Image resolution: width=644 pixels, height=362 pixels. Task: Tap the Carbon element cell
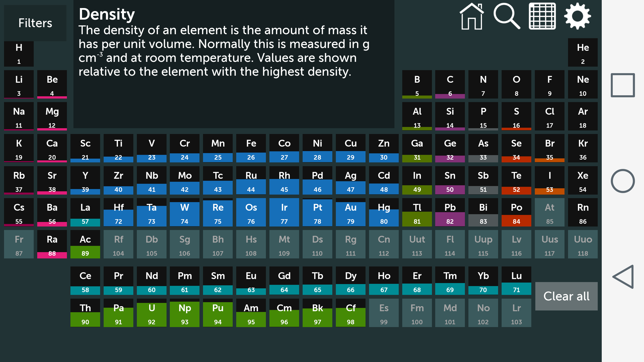click(x=450, y=84)
